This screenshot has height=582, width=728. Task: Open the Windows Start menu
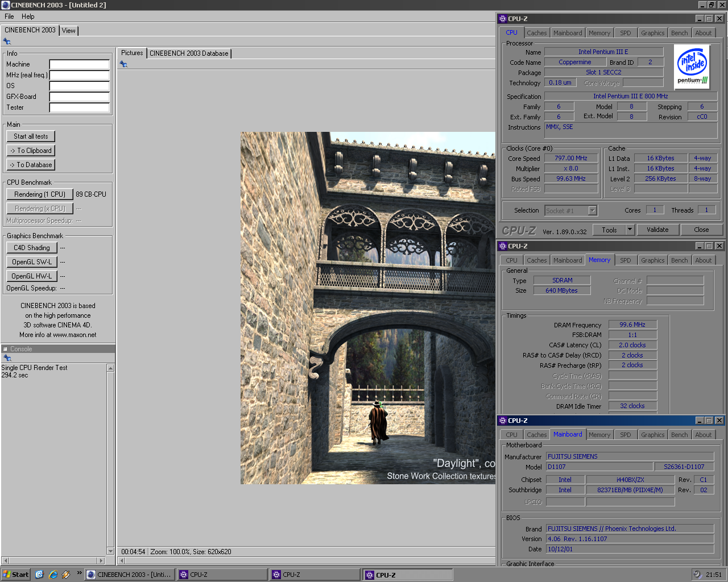[16, 575]
